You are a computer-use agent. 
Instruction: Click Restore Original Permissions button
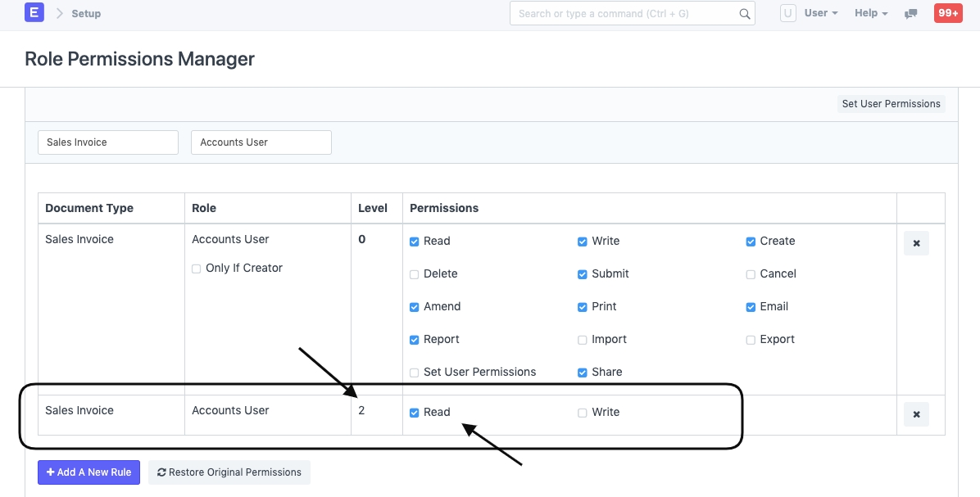tap(229, 472)
